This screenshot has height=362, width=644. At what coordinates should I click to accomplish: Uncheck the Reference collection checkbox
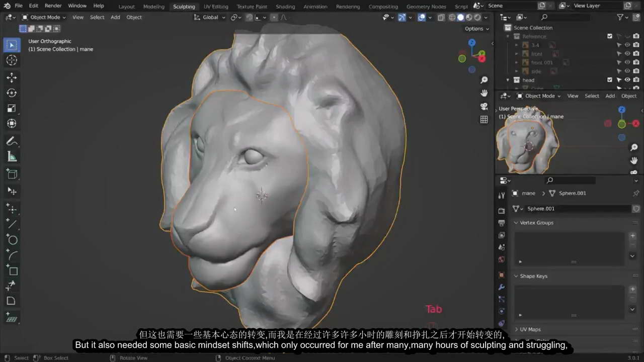pos(610,36)
